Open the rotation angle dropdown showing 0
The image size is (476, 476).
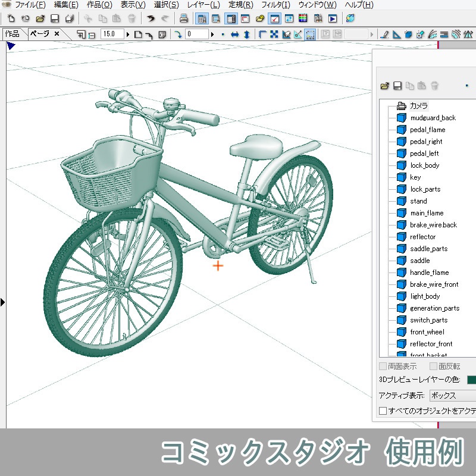(212, 34)
